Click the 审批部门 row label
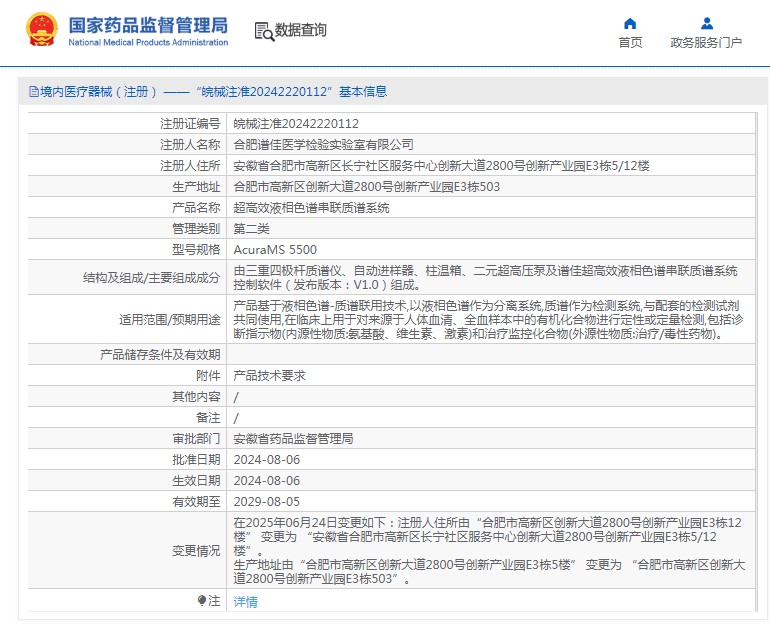The width and height of the screenshot is (770, 624). point(196,439)
